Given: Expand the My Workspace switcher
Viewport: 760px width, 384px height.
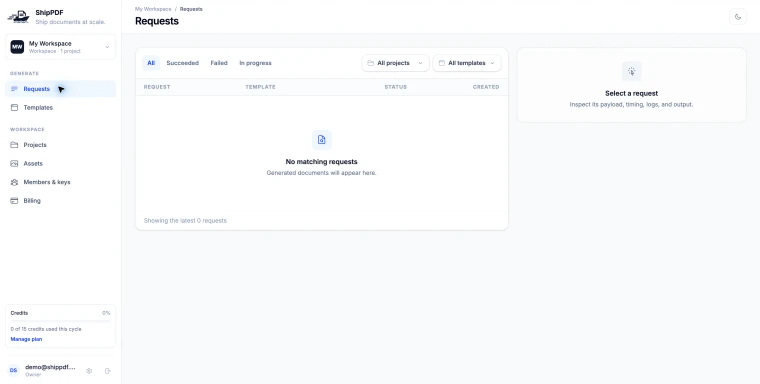Looking at the screenshot, I should pos(61,47).
